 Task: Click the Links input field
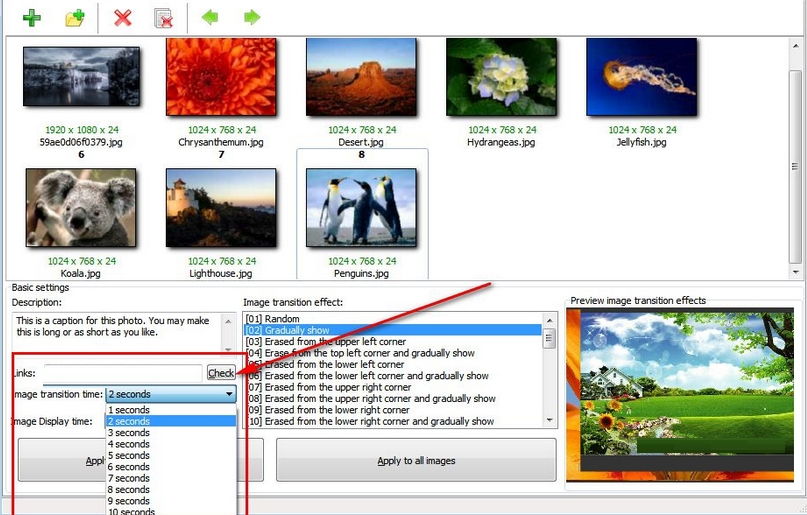[x=123, y=373]
